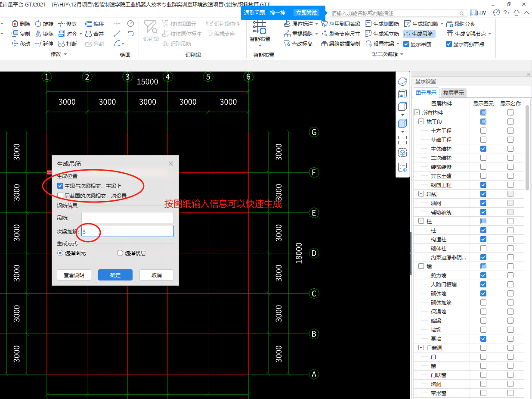Click 刷新支座尺寸

(341, 34)
